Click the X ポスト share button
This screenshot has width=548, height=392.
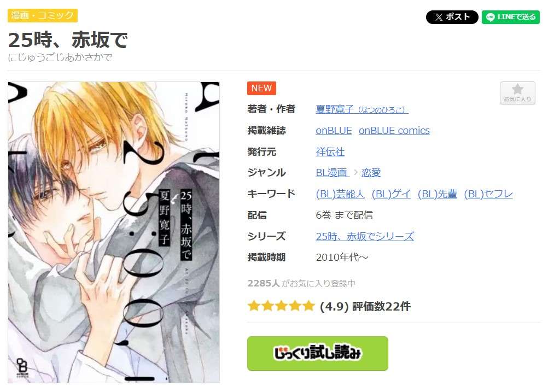tap(452, 17)
